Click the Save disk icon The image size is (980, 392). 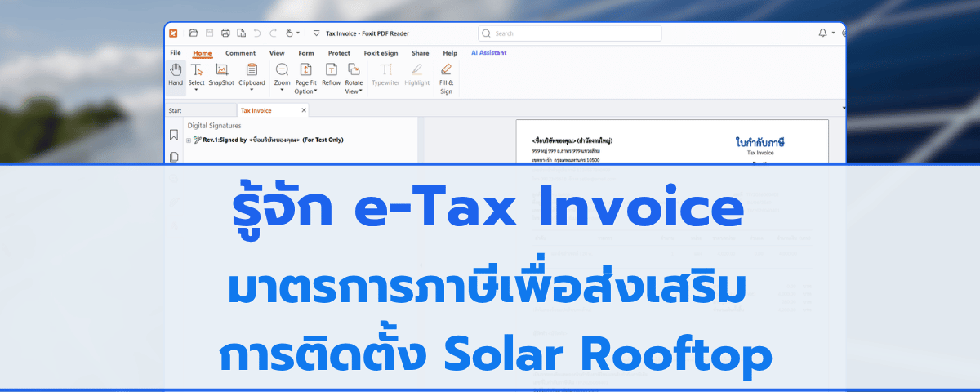(x=209, y=33)
